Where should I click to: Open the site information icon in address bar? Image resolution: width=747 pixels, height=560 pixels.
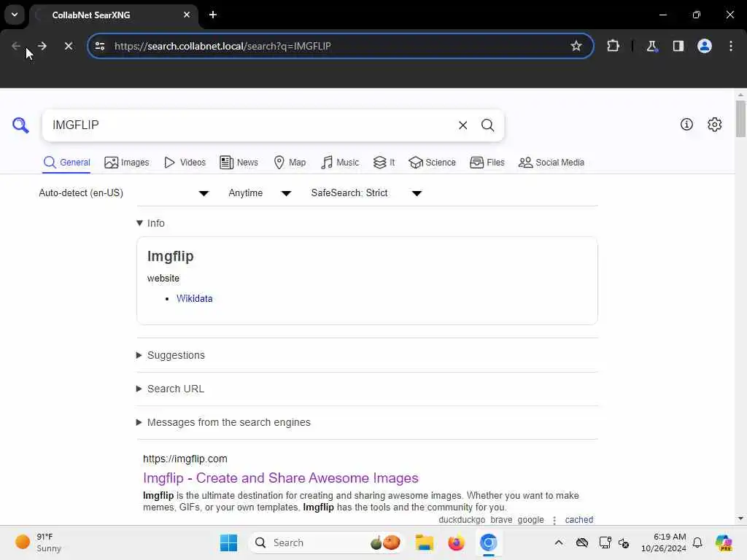coord(99,46)
